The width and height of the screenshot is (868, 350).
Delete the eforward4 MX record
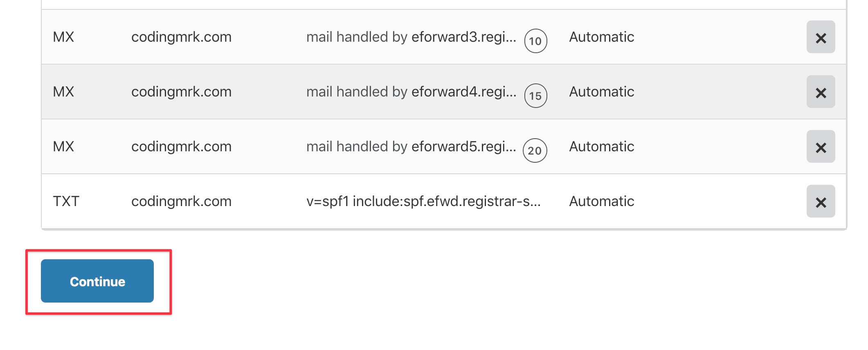[x=821, y=92]
